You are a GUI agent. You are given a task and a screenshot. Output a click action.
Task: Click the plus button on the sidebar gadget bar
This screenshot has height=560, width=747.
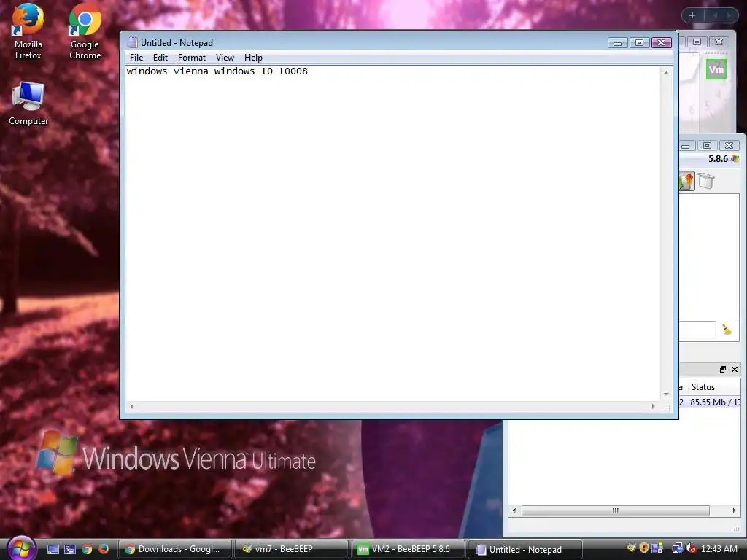coord(692,15)
